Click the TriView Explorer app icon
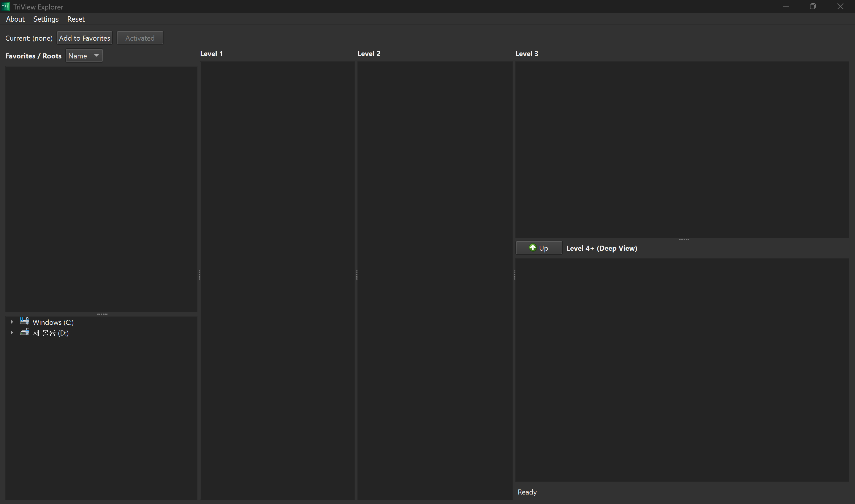Viewport: 855px width, 504px height. [x=5, y=7]
